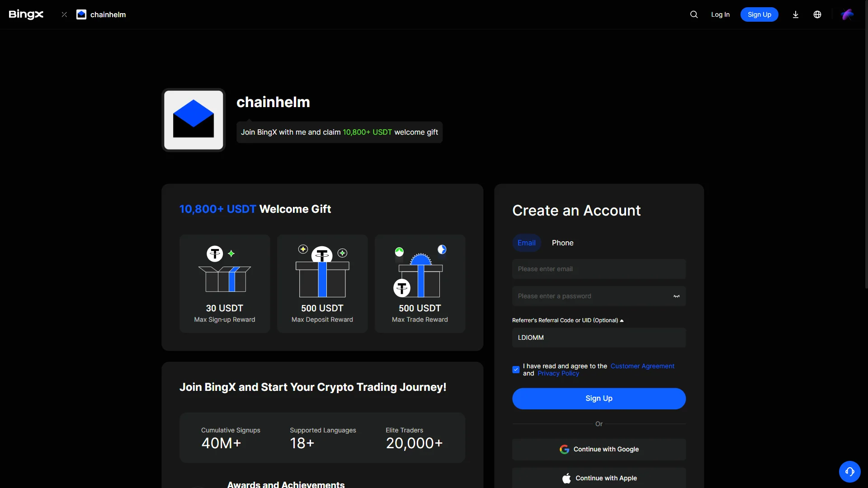Image resolution: width=868 pixels, height=488 pixels.
Task: Switch to the Phone tab
Action: [x=562, y=243]
